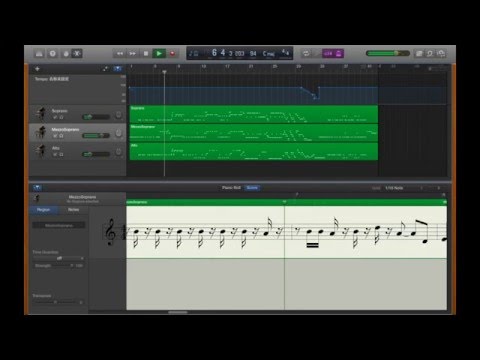The height and width of the screenshot is (360, 480).
Task: Mute the MezzoSoprano track
Action: [x=55, y=136]
